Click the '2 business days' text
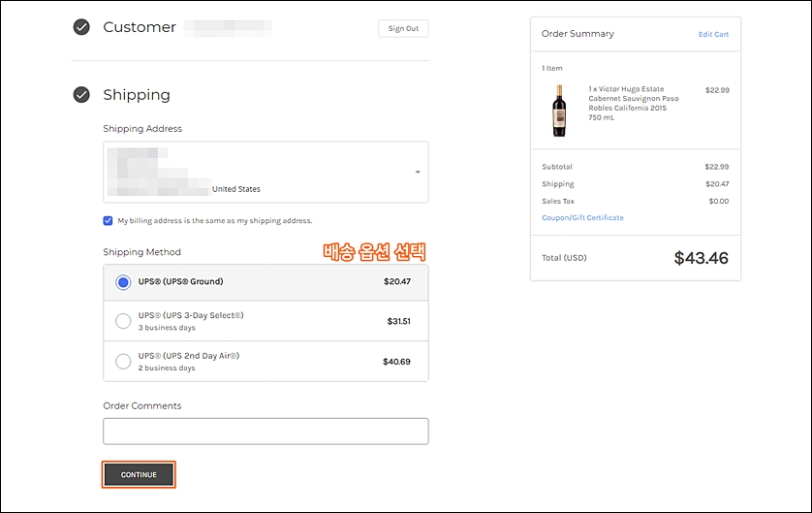The image size is (812, 513). pos(167,368)
